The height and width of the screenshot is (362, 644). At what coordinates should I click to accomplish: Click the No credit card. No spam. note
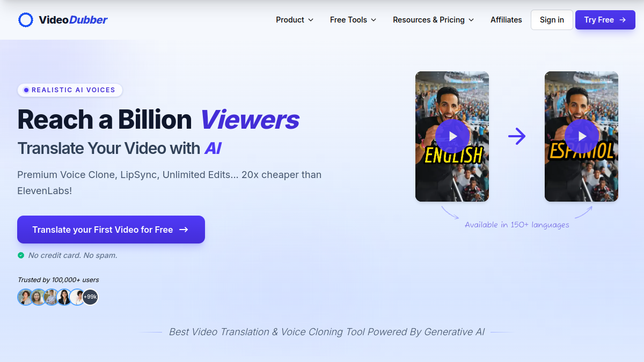[72, 255]
